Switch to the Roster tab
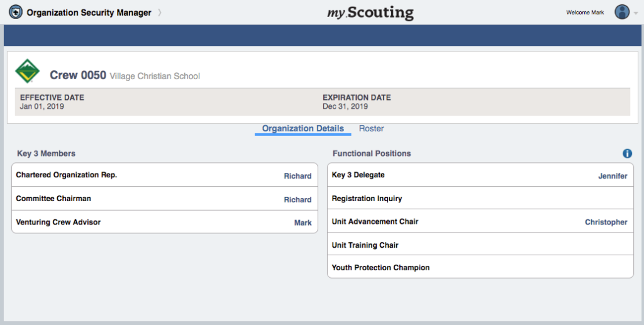This screenshot has height=325, width=644. 371,128
